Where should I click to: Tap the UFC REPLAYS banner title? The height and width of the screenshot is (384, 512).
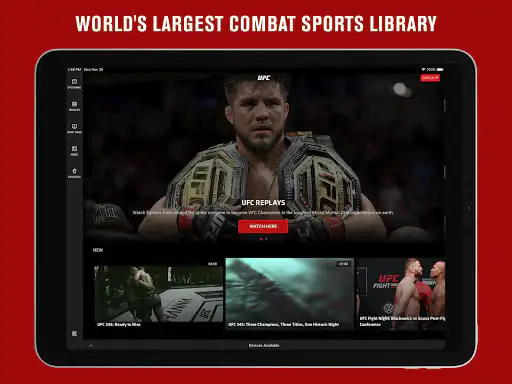pos(263,203)
